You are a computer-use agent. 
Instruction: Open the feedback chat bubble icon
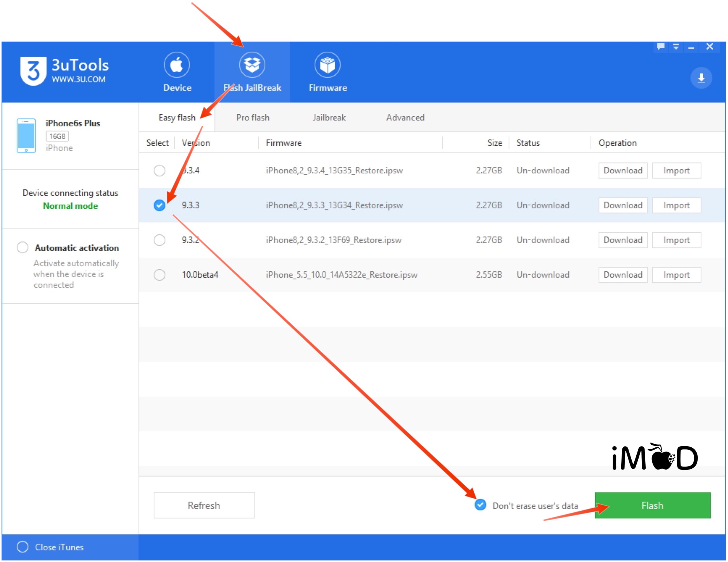click(660, 47)
